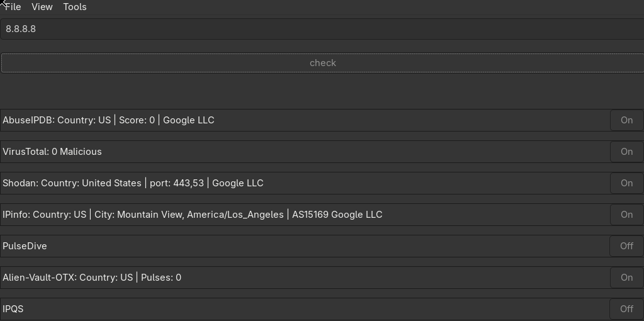The image size is (644, 321).
Task: Click the check button
Action: (322, 63)
